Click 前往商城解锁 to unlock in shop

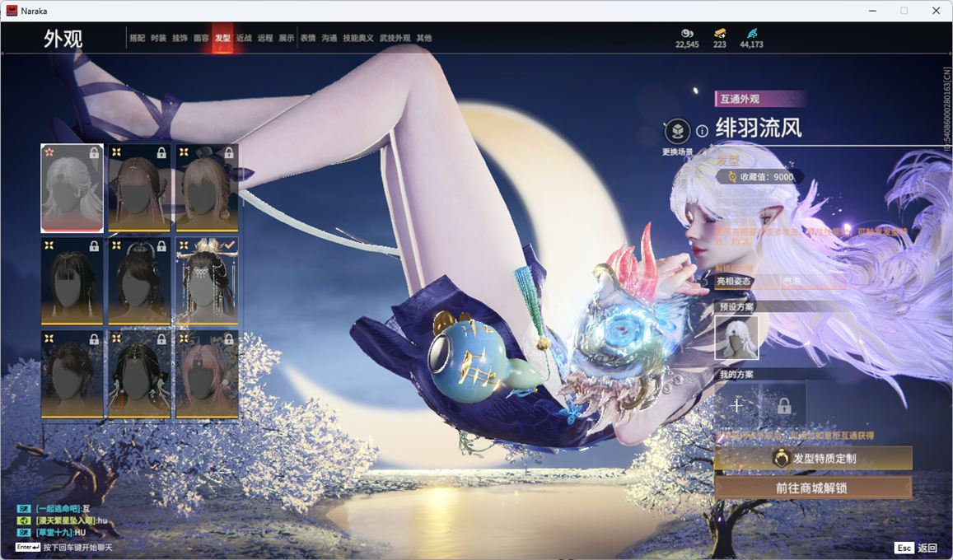tap(813, 488)
